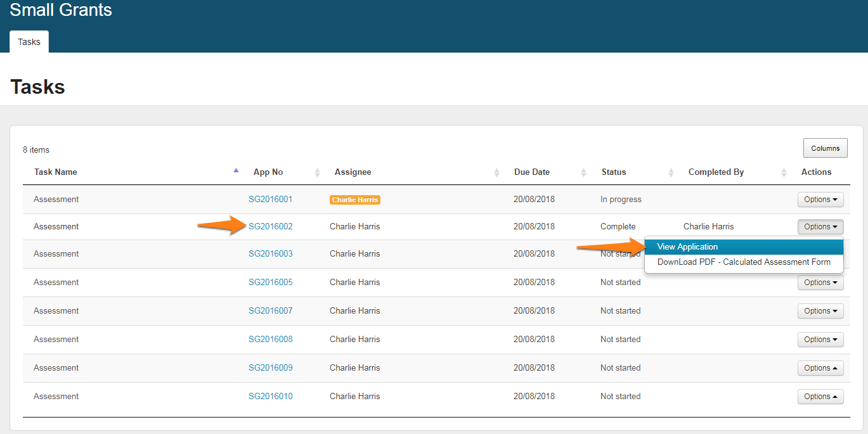Click sort arrows beside App No header
This screenshot has width=868, height=434.
click(317, 172)
